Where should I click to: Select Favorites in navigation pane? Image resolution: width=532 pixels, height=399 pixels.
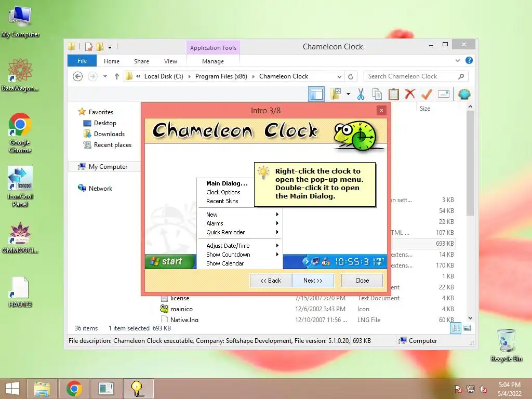101,112
